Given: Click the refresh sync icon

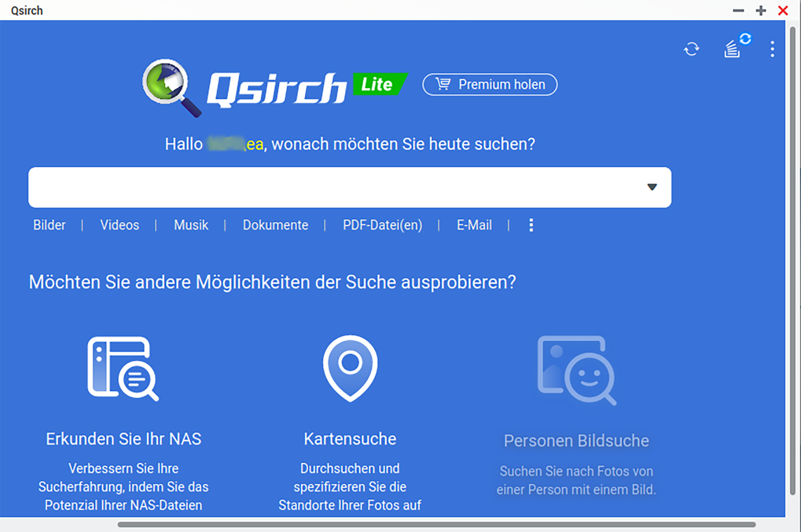Looking at the screenshot, I should click(691, 49).
